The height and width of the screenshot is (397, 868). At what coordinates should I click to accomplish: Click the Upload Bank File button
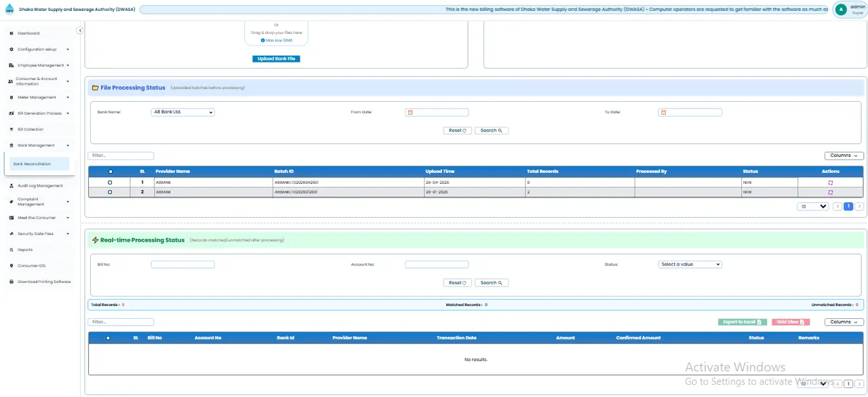click(x=276, y=59)
